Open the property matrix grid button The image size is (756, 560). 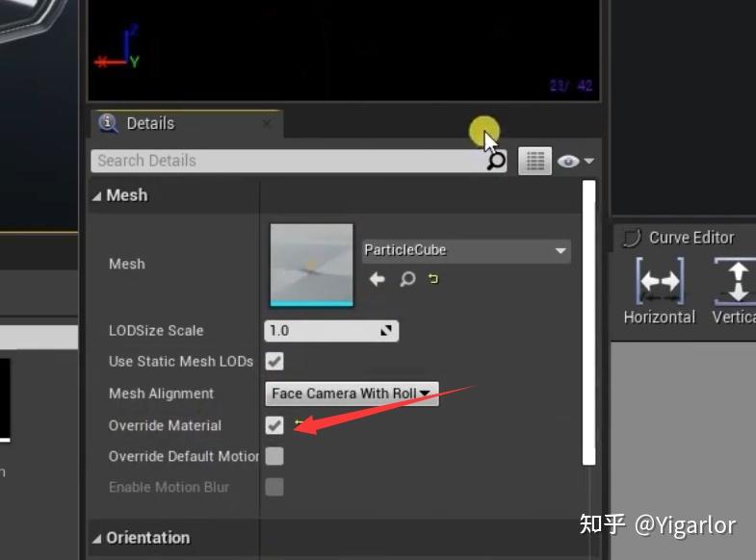click(534, 161)
